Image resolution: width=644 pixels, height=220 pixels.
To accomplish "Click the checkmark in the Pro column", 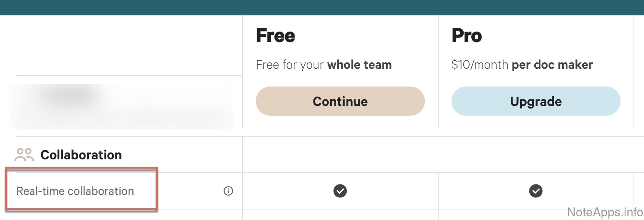I will (536, 190).
